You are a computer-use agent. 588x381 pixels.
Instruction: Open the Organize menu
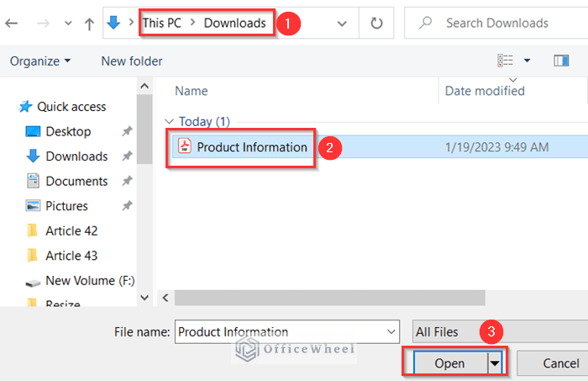tap(39, 61)
